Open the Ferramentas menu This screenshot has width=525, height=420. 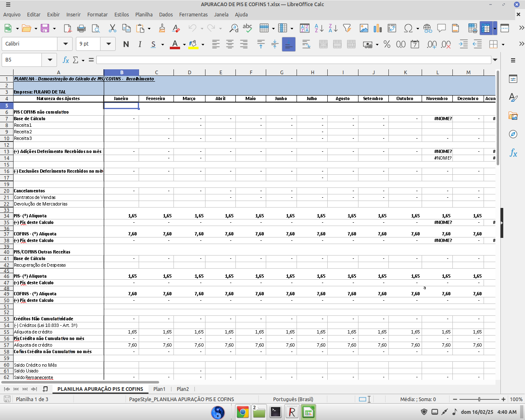[193, 14]
